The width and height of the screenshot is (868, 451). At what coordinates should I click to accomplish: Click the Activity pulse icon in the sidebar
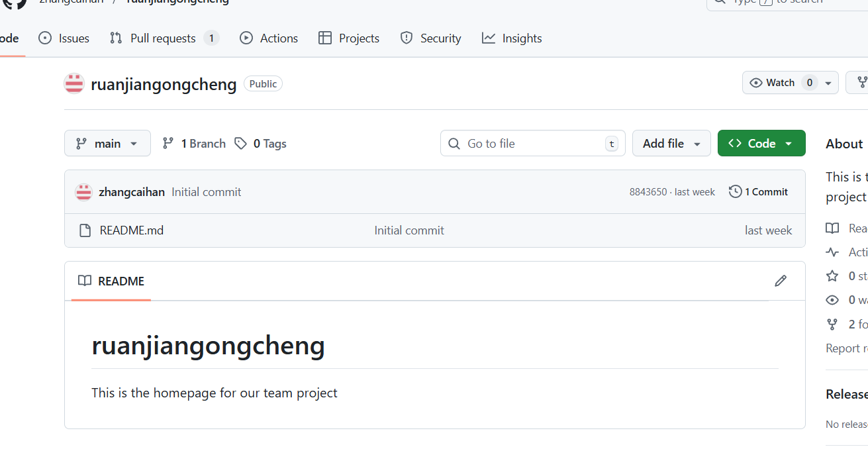(x=832, y=252)
